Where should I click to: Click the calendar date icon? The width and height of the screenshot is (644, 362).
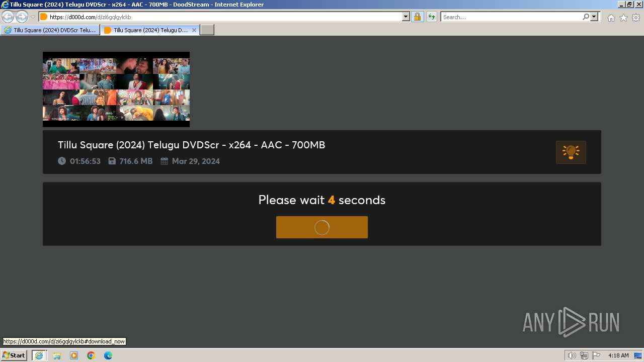(164, 161)
